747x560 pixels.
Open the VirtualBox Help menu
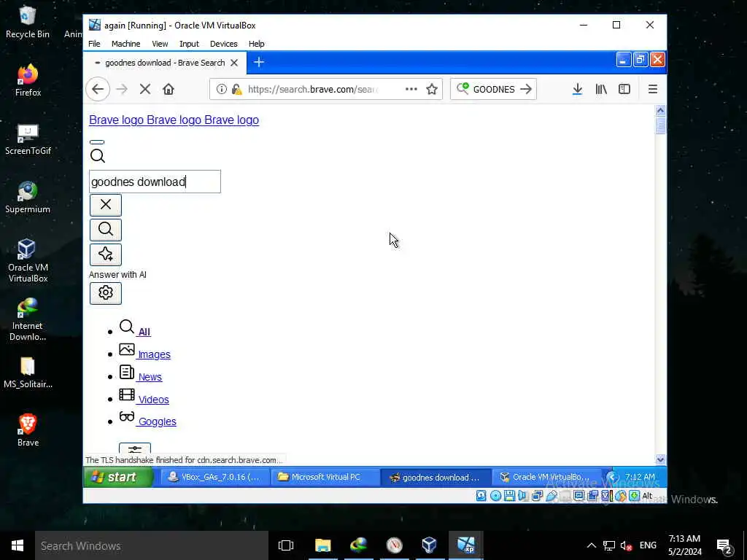[x=256, y=44]
